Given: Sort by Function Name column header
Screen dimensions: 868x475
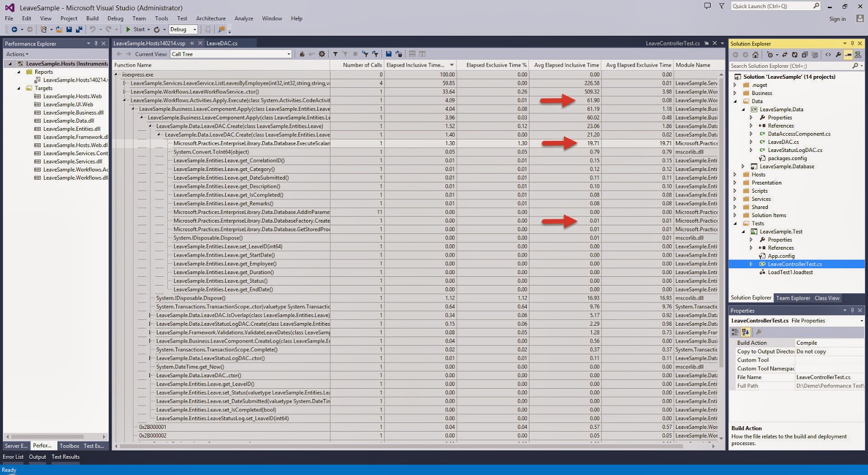Looking at the screenshot, I should pos(221,65).
